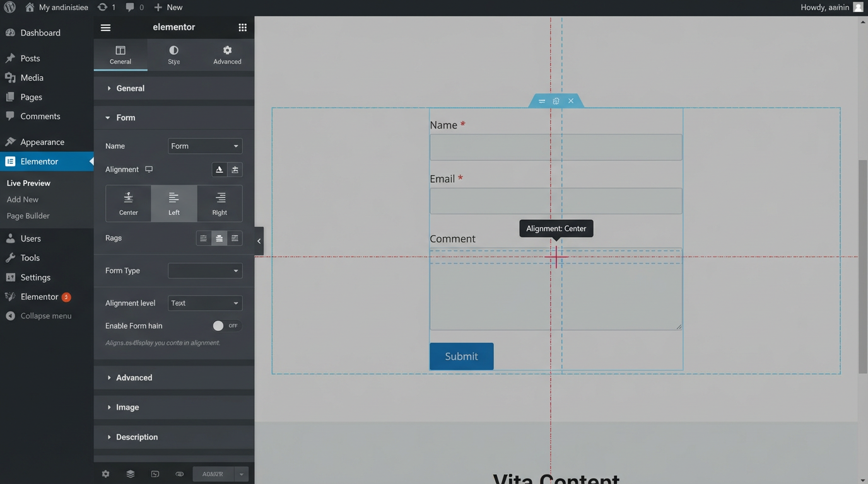868x484 pixels.
Task: Switch to the Stye tab
Action: pyautogui.click(x=173, y=55)
